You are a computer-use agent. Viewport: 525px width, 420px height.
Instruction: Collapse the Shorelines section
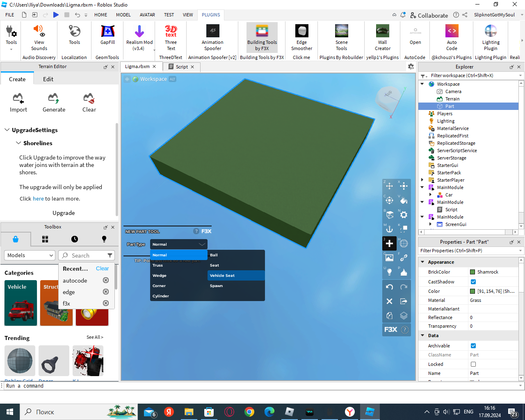[x=18, y=143]
